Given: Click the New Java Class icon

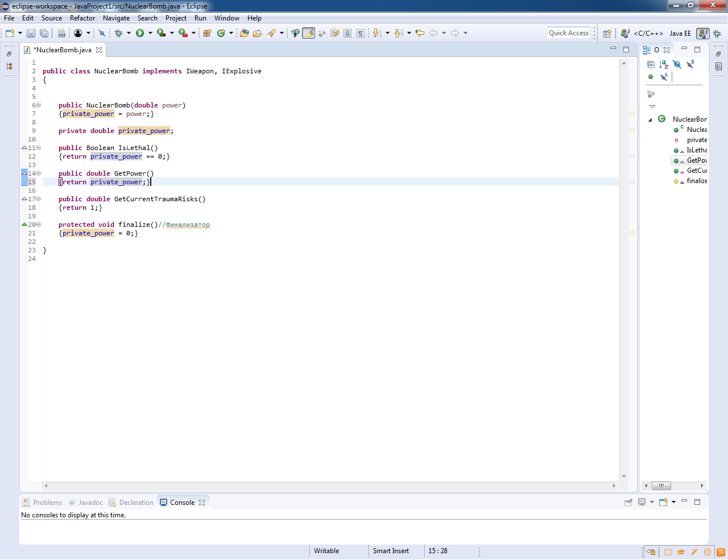Looking at the screenshot, I should [221, 33].
